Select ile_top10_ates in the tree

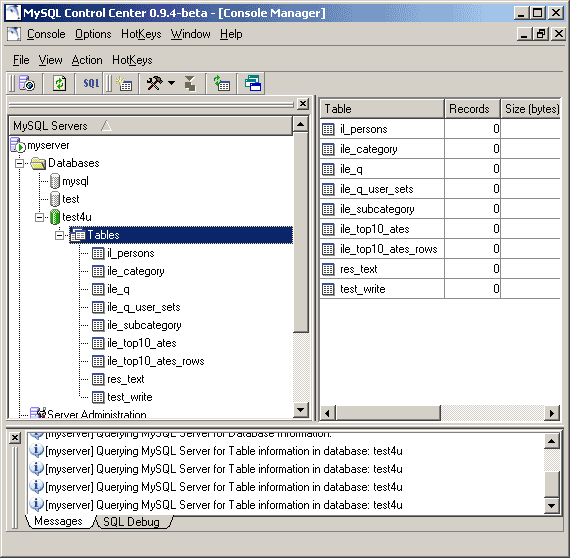(142, 343)
